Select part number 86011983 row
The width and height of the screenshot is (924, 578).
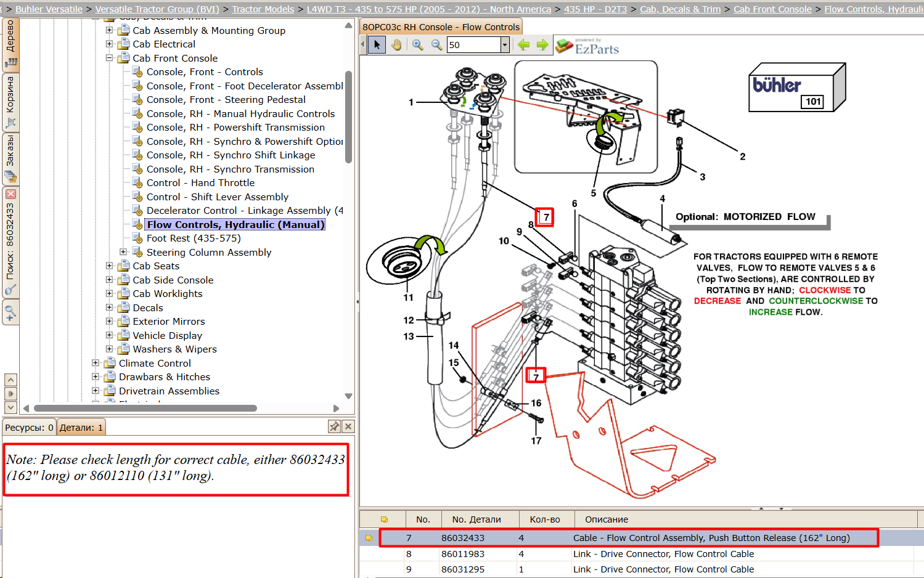(641, 554)
